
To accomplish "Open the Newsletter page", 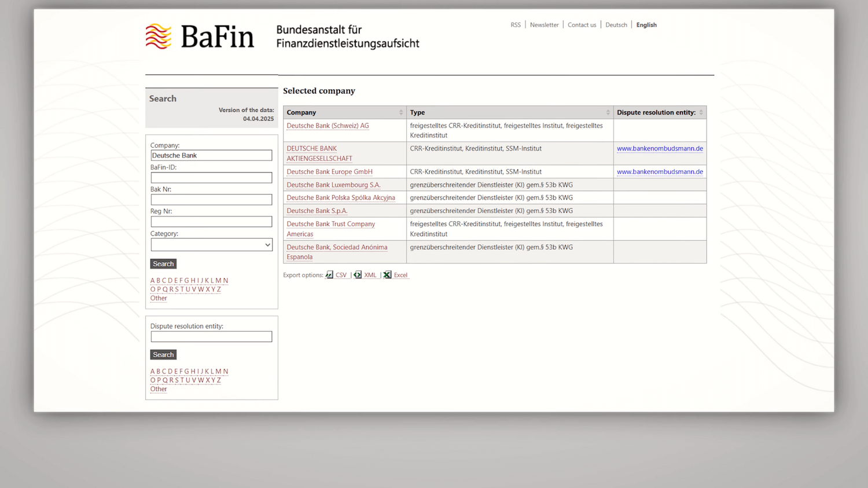I will click(x=544, y=25).
